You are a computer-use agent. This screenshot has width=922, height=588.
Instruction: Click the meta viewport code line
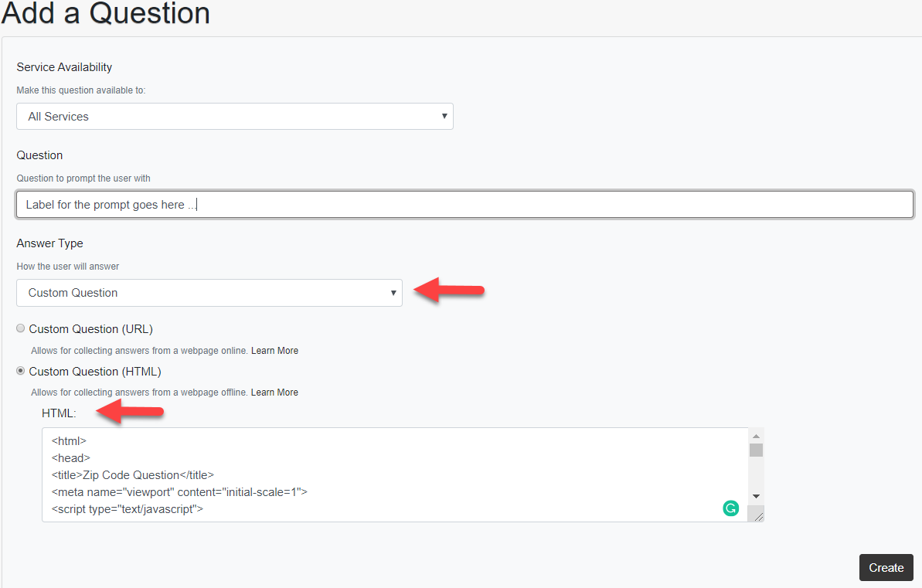tap(179, 492)
